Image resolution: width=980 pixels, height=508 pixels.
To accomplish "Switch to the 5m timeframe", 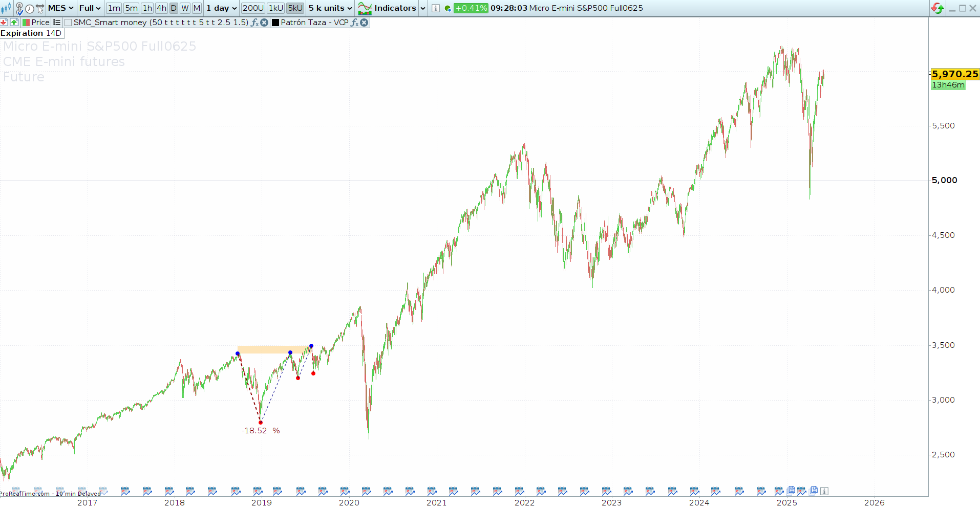I will pos(132,8).
